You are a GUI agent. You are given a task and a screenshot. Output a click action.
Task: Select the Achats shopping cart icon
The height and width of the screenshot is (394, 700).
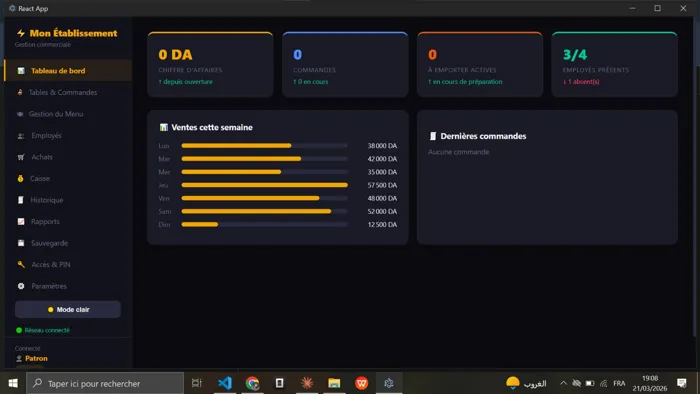tap(21, 157)
